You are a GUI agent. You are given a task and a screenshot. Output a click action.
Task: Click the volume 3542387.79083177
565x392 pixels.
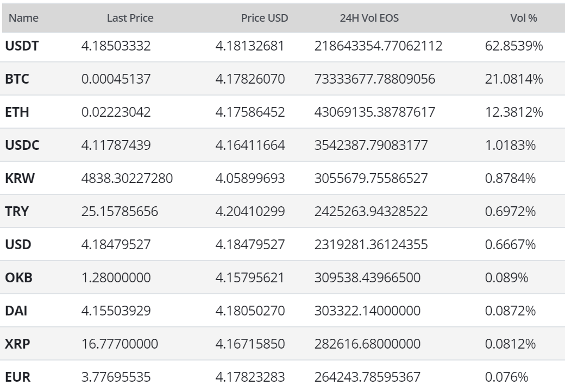(x=371, y=146)
